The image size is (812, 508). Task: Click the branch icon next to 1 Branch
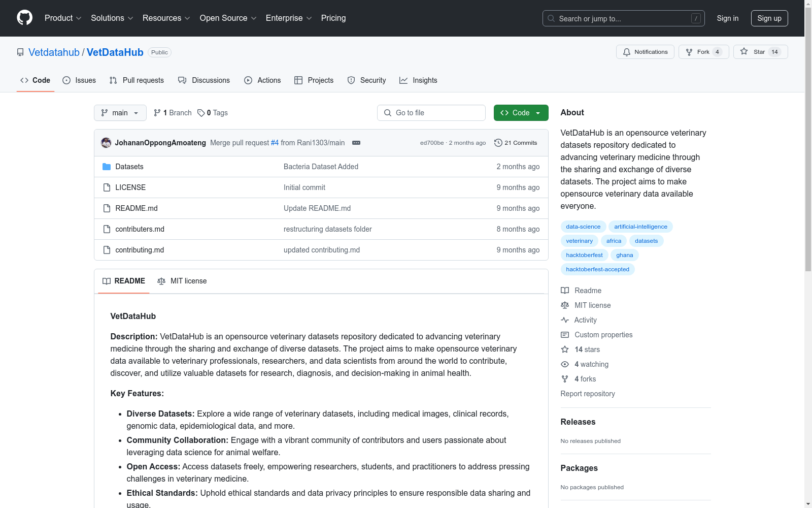tap(157, 113)
